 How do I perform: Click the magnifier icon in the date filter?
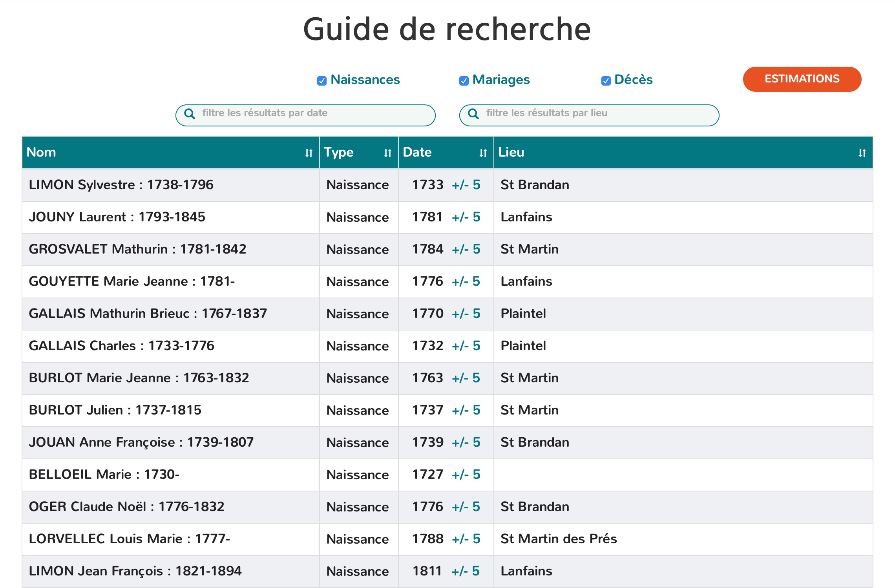pyautogui.click(x=190, y=114)
